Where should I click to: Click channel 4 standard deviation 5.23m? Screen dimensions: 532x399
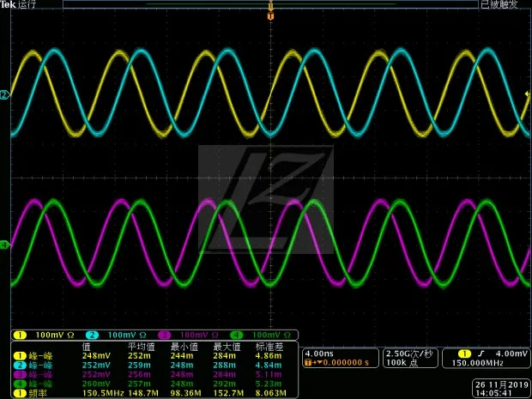click(269, 384)
